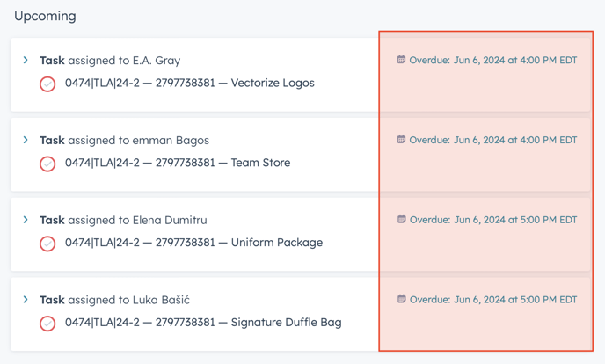Open the Team Store task title
605x364 pixels.
point(177,163)
